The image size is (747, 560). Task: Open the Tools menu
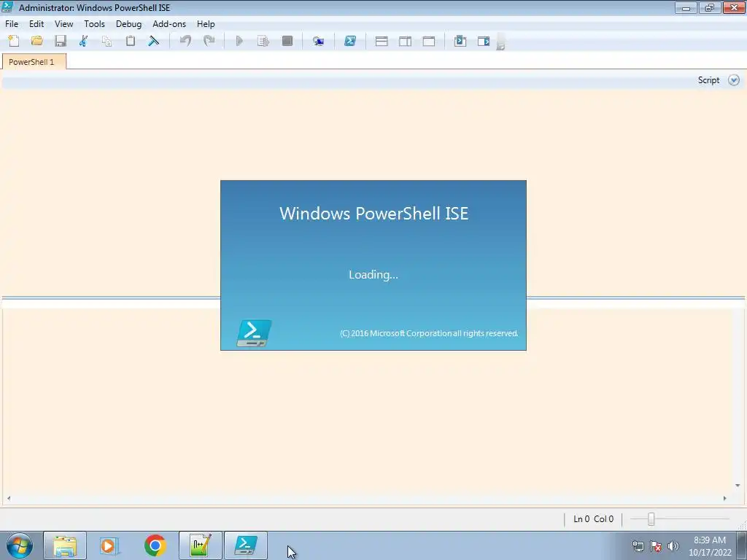94,24
